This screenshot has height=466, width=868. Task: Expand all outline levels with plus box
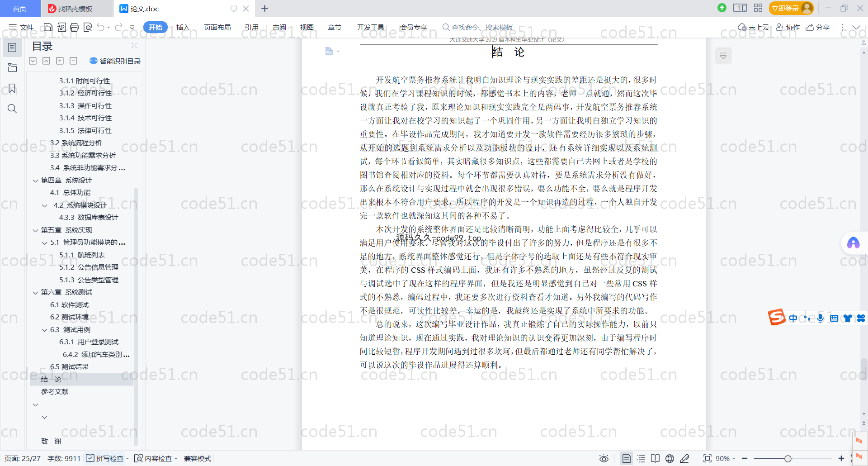pos(60,61)
